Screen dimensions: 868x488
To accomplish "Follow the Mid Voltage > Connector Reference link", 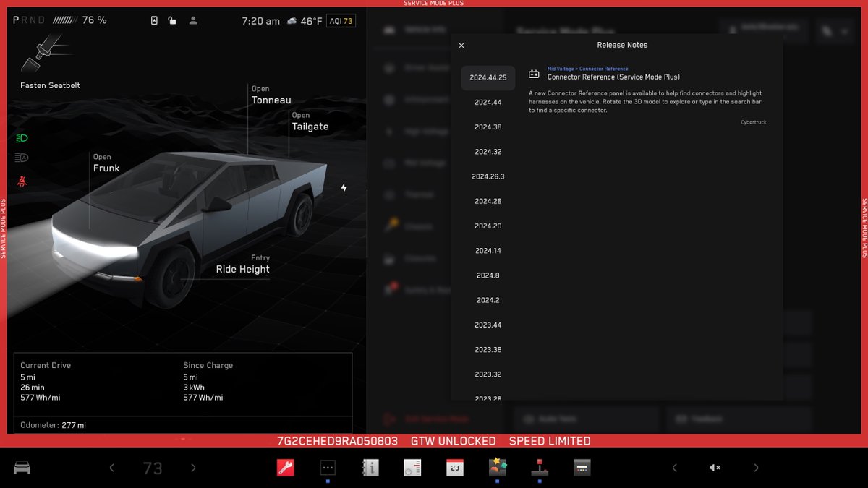I will coord(587,69).
